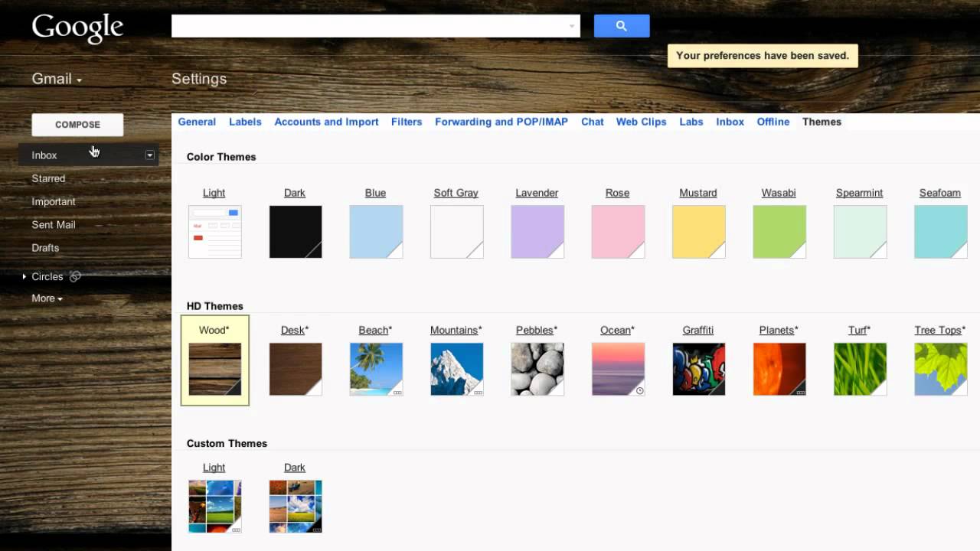The image size is (980, 551).
Task: Click Dark label under Custom Themes
Action: [295, 468]
